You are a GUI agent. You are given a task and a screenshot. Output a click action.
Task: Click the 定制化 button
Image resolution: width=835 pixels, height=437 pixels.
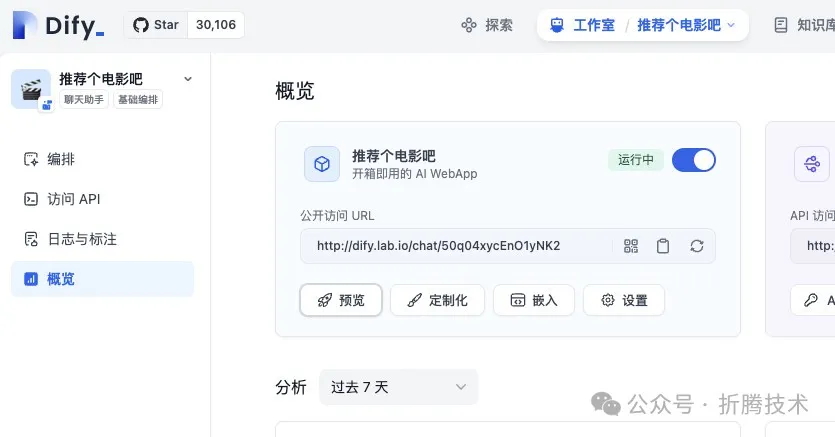[437, 300]
